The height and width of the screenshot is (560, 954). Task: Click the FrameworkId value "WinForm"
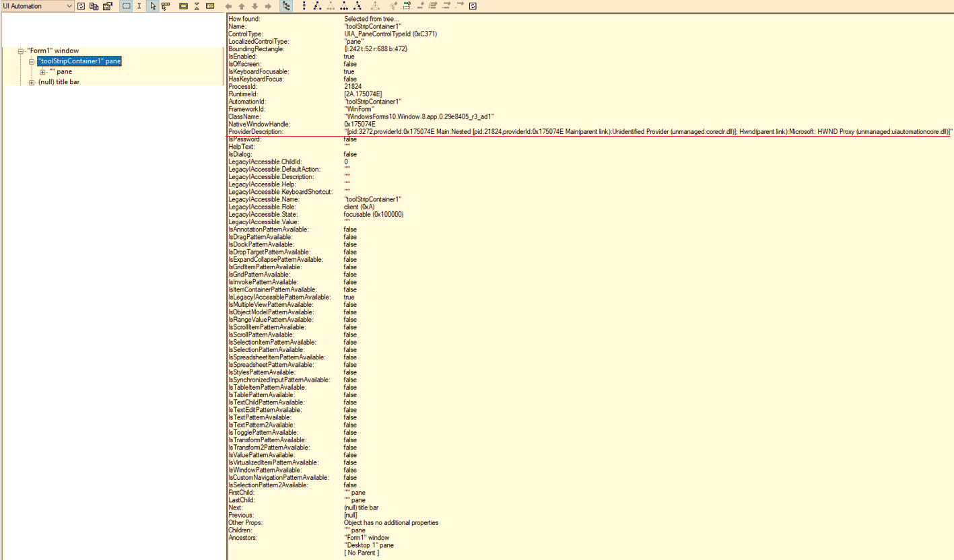(359, 109)
